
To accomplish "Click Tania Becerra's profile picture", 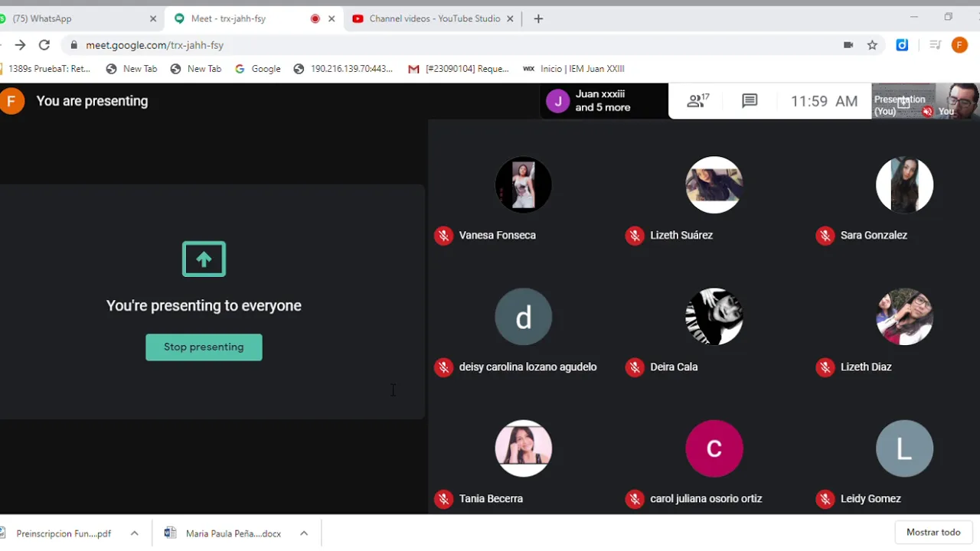I will 524,448.
